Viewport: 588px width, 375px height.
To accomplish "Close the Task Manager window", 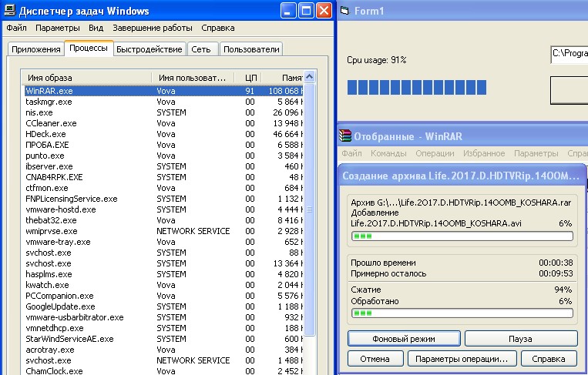I will pyautogui.click(x=324, y=11).
